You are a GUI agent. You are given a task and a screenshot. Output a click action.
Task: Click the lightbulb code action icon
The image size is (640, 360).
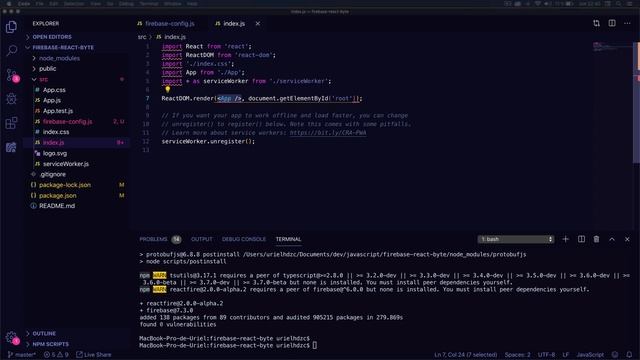click(167, 89)
